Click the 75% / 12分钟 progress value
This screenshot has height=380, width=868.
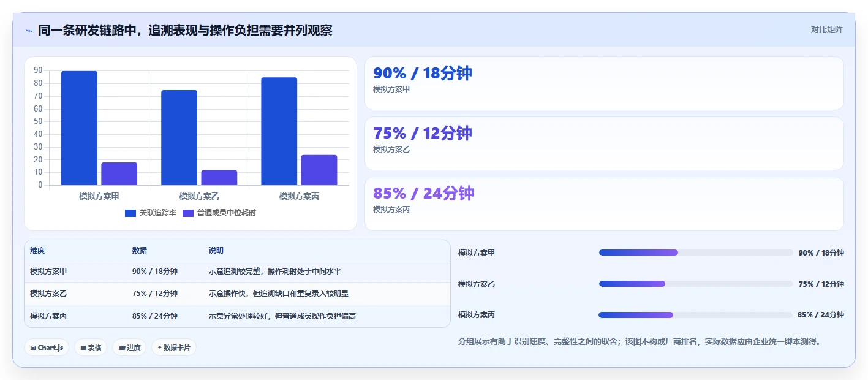pos(821,284)
